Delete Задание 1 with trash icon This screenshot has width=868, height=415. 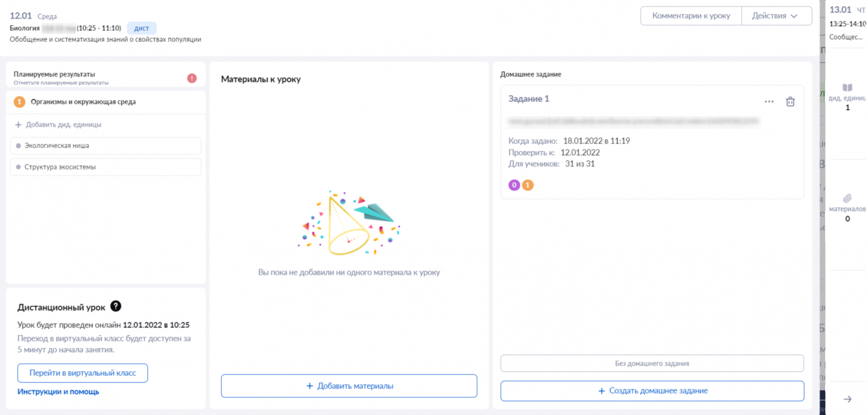click(x=790, y=101)
